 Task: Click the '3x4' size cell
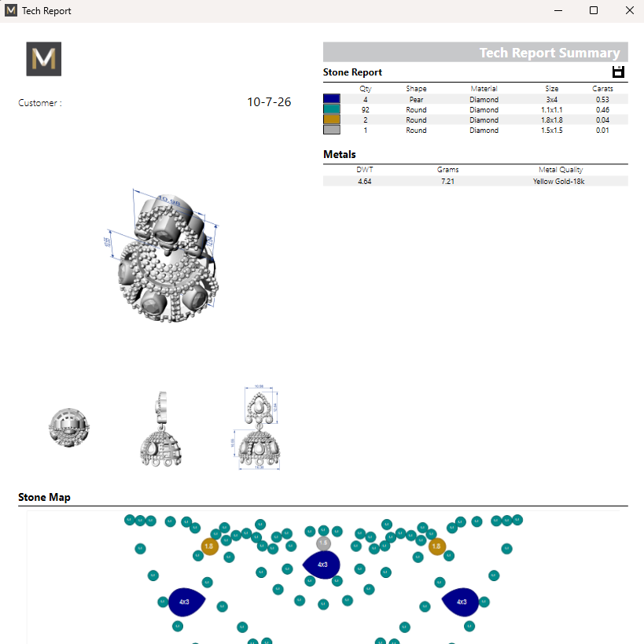[551, 99]
